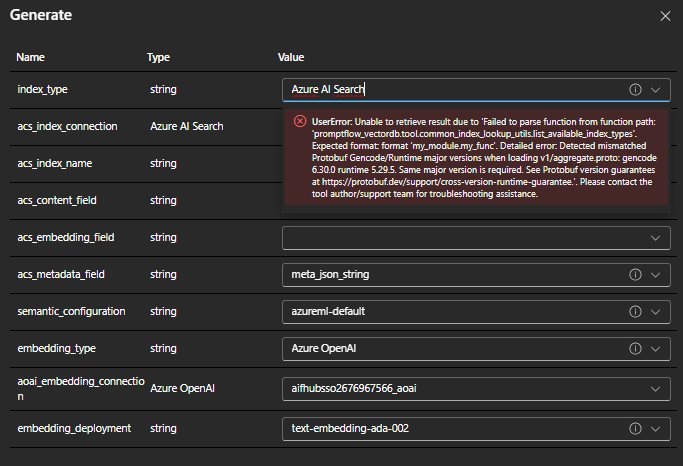
Task: Click the UserError message text
Action: [x=484, y=158]
